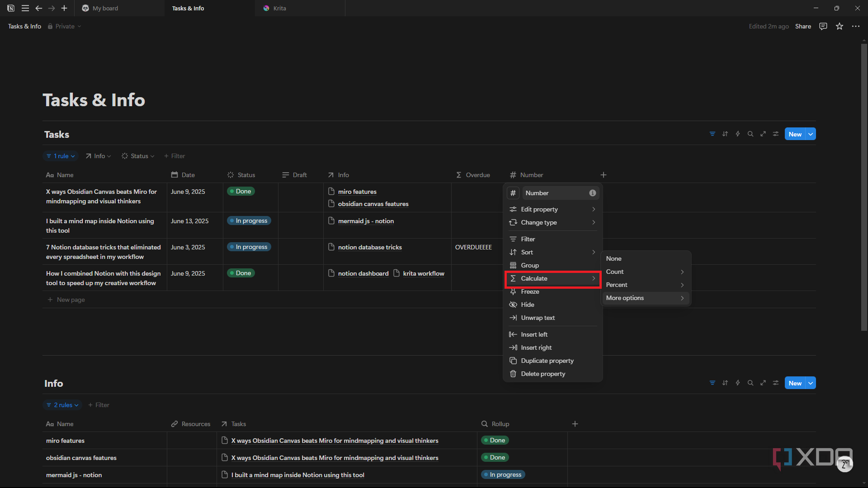Choose Change type in property menu

(x=552, y=222)
